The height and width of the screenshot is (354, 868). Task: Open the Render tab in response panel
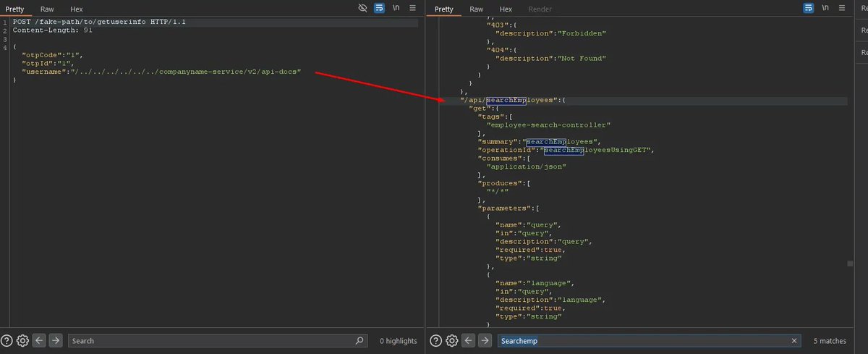(x=540, y=9)
